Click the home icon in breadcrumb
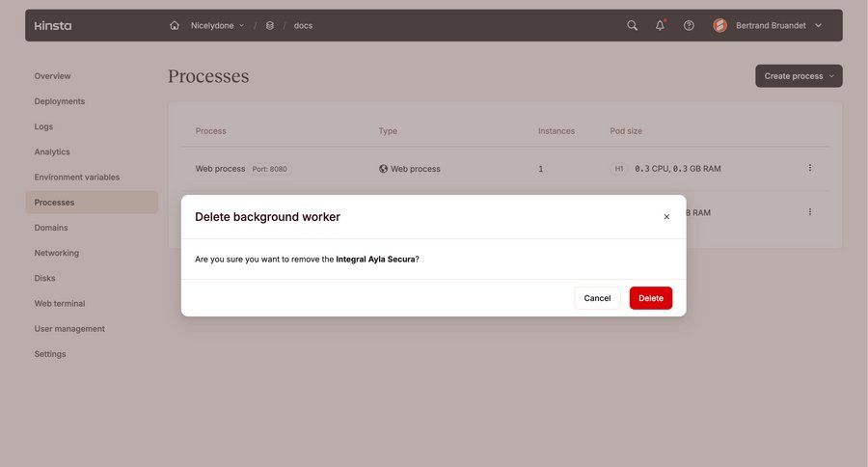868x467 pixels. point(175,25)
